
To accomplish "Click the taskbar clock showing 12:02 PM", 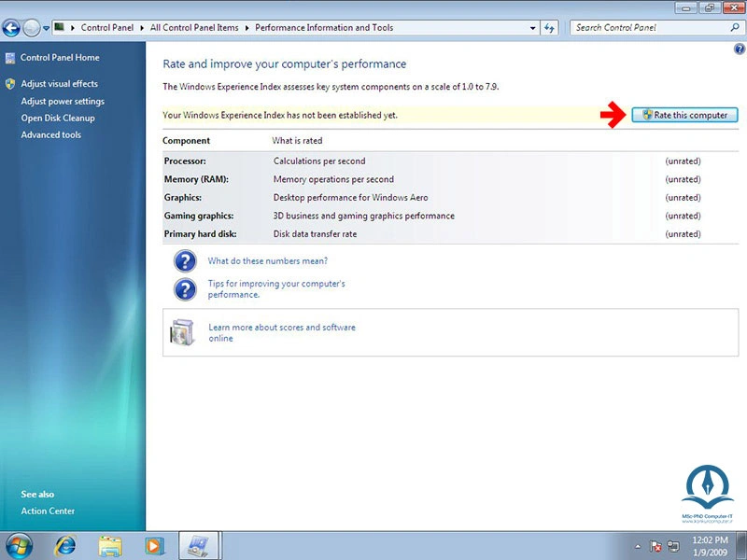I will tap(710, 546).
